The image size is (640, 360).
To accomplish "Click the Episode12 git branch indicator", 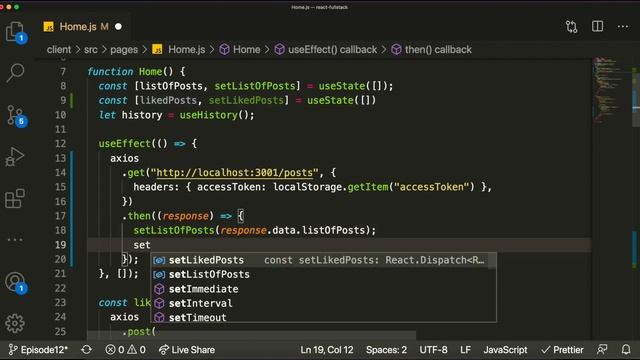I will [38, 350].
